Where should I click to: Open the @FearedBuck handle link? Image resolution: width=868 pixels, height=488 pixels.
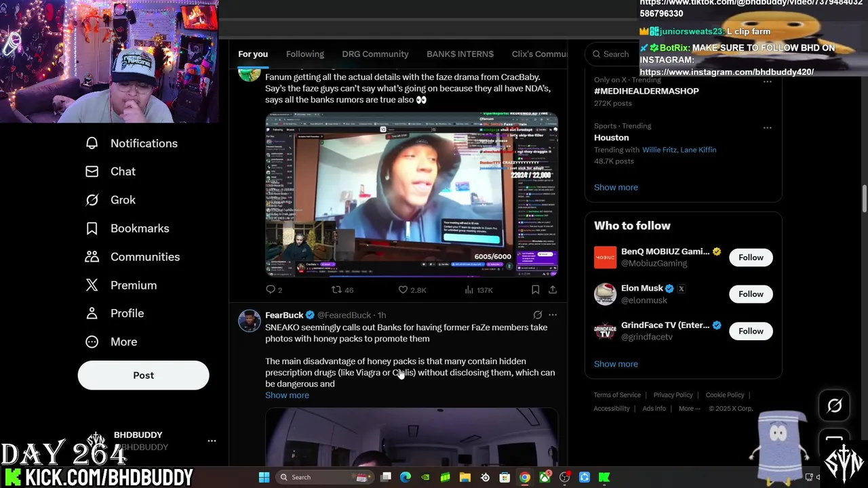[344, 315]
